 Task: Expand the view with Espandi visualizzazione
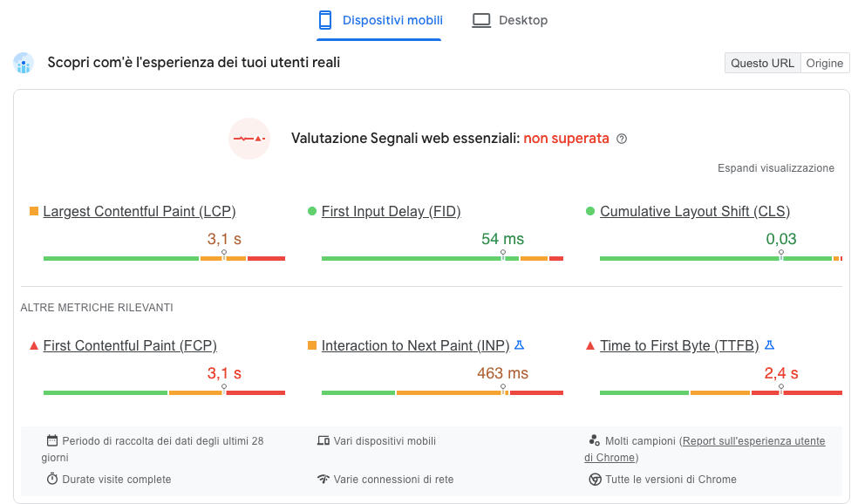[776, 168]
